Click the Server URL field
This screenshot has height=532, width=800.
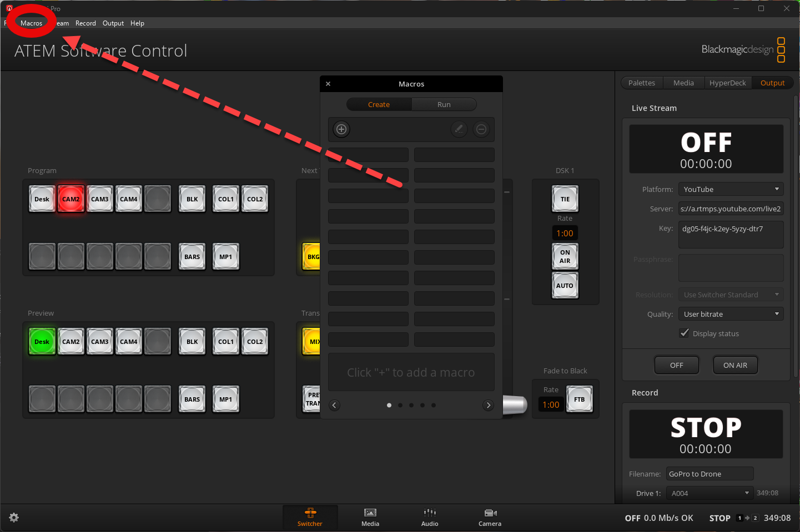731,209
